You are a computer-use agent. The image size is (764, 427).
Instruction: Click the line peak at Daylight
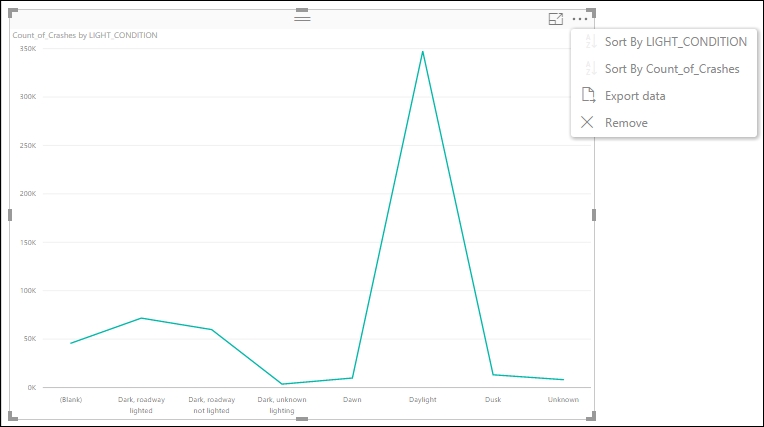click(422, 52)
